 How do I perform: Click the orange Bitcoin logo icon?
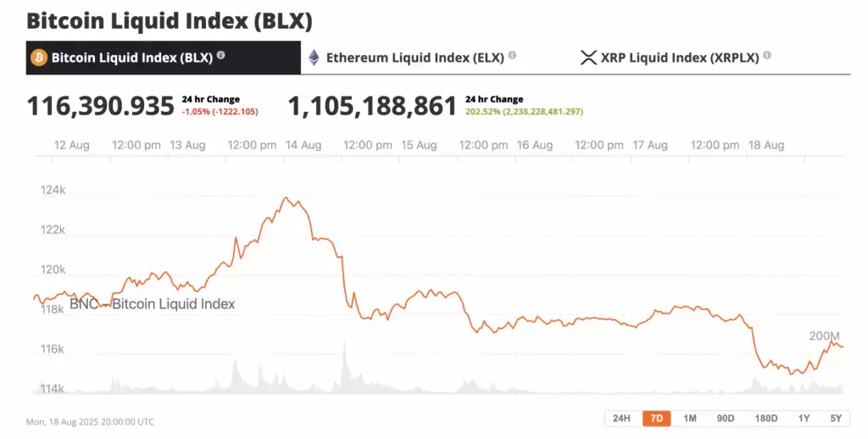coord(39,58)
